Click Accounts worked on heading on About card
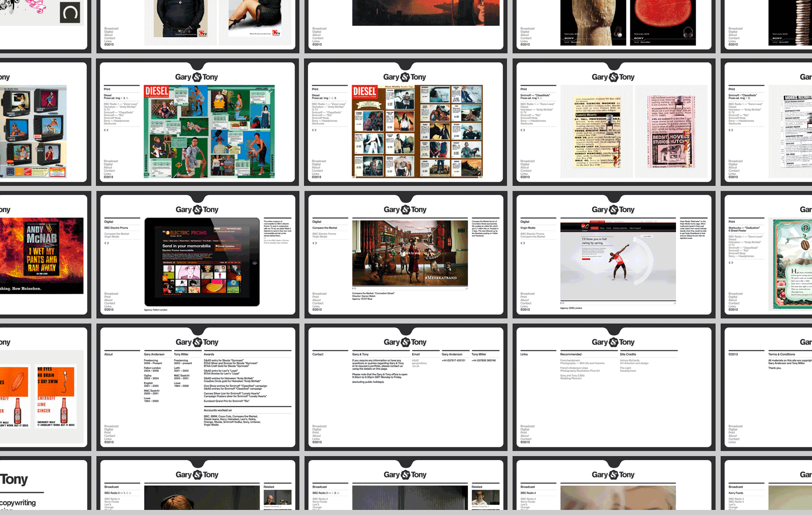Viewport: 812px width, 515px height. tap(218, 410)
